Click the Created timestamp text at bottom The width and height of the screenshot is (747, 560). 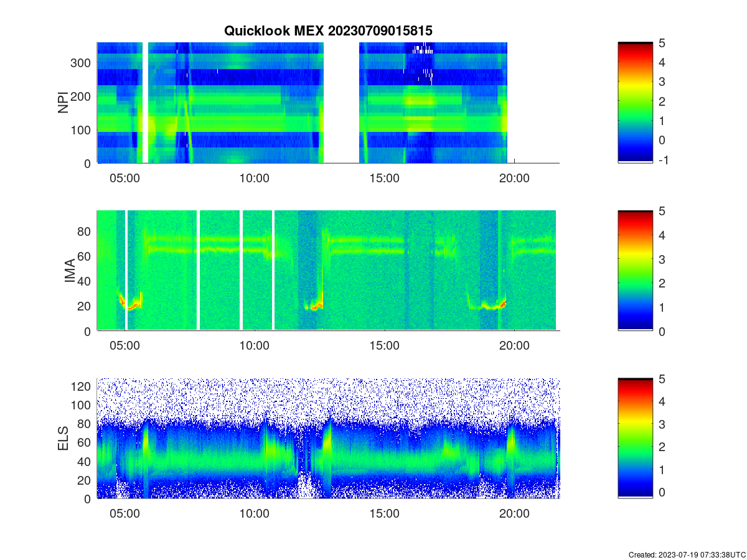coord(687,554)
